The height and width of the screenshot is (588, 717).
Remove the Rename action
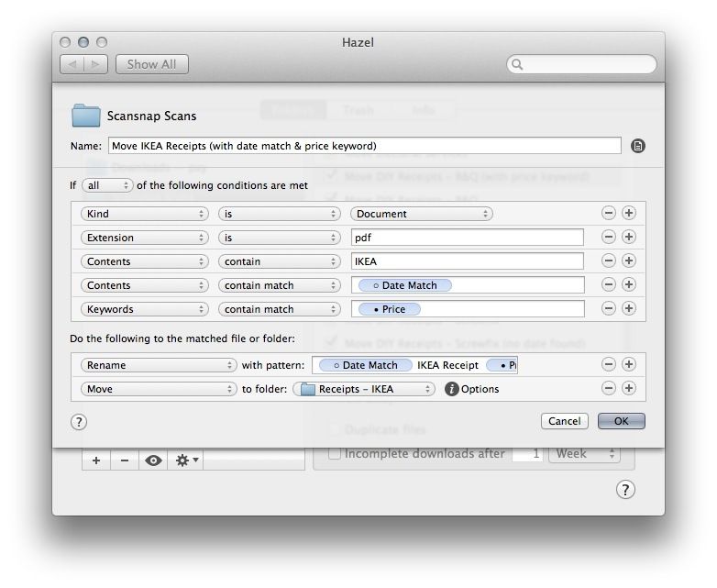[x=608, y=365]
